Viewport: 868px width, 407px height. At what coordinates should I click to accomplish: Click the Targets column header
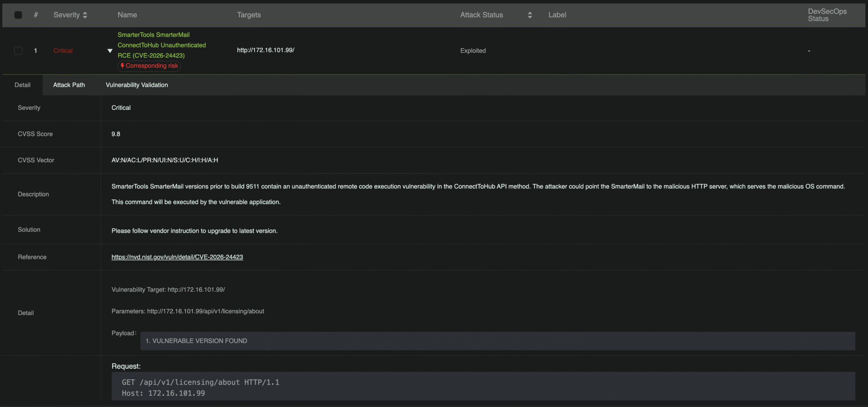(x=249, y=15)
